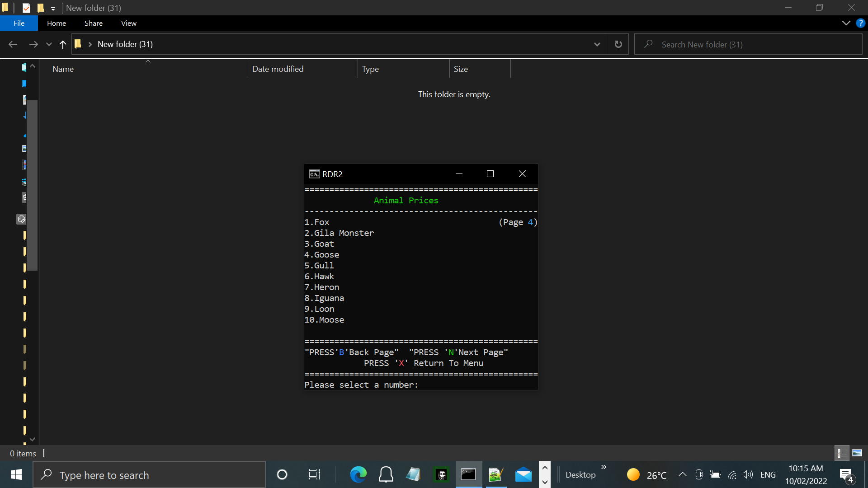This screenshot has height=488, width=868.
Task: Refresh the current folder view
Action: (x=618, y=44)
